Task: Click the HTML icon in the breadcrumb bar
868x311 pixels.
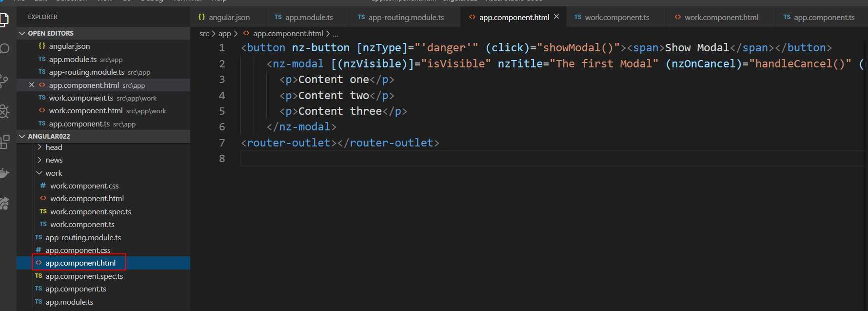Action: pos(246,33)
